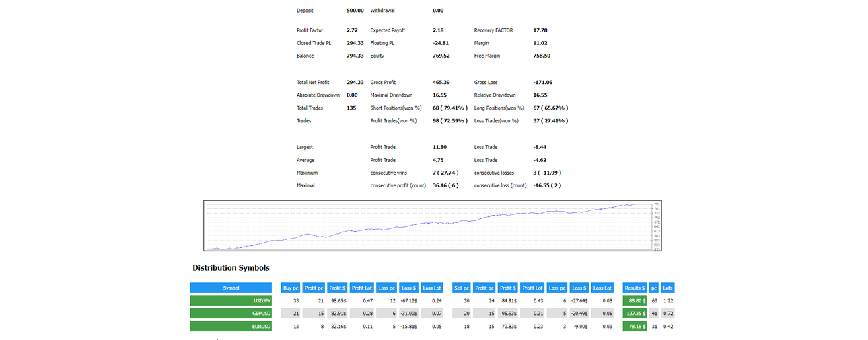Click the GBPUSD total lots value 0.72
The width and height of the screenshot is (868, 340).
pyautogui.click(x=667, y=313)
